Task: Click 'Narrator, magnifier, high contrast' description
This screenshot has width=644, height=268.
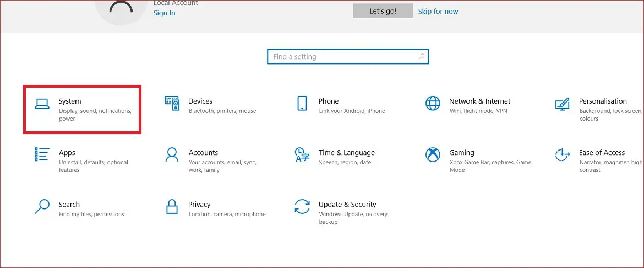Action: coord(611,167)
